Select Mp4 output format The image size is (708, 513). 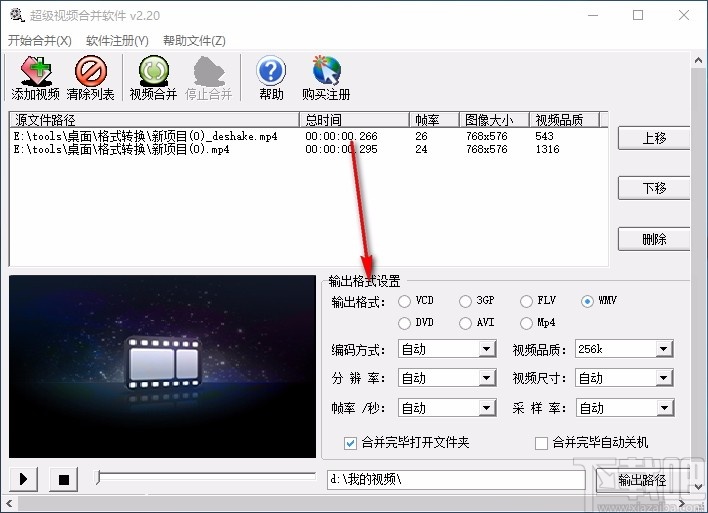tap(526, 323)
